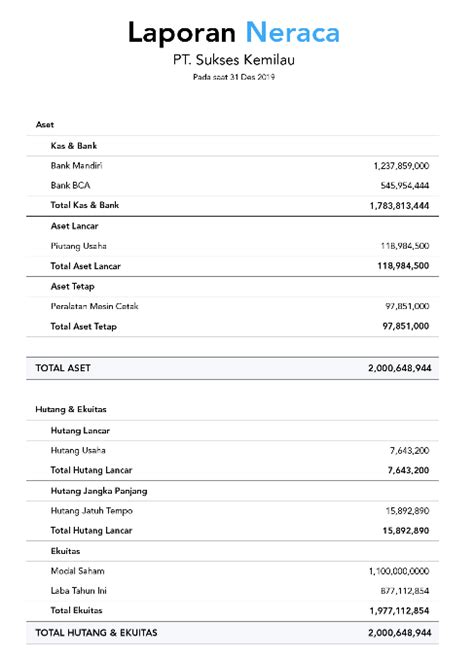474x656 pixels.
Task: Select the Hutang Jatuh Tempo row
Action: point(233,511)
